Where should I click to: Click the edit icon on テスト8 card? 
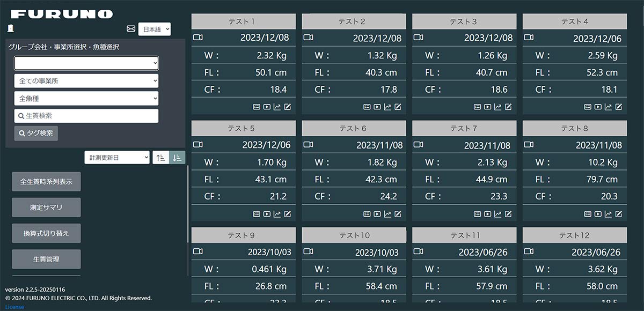(x=619, y=214)
